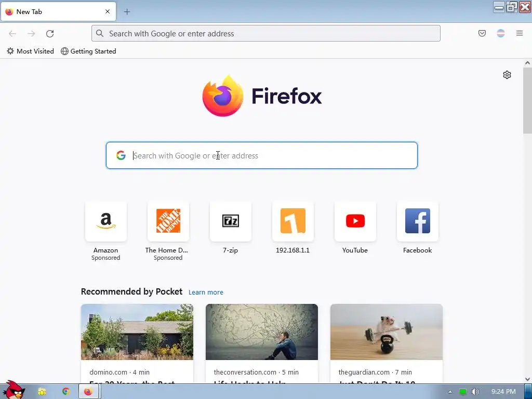Reload the current page
Screen dimensions: 532x399
point(50,34)
